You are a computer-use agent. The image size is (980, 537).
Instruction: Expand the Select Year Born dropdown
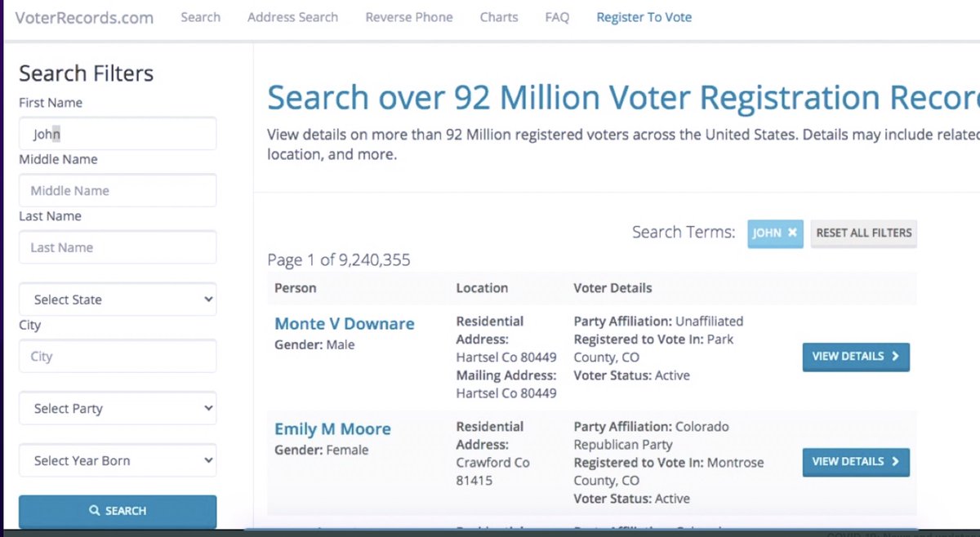pos(118,460)
